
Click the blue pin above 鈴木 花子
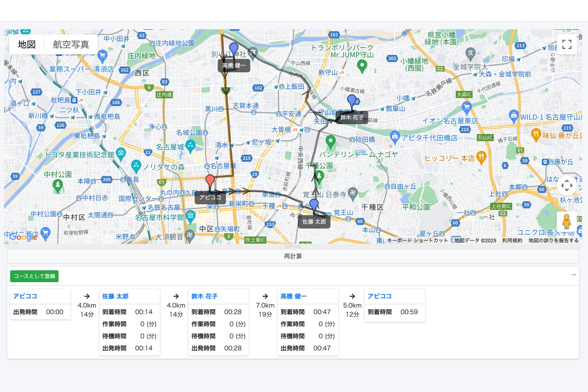pos(352,100)
